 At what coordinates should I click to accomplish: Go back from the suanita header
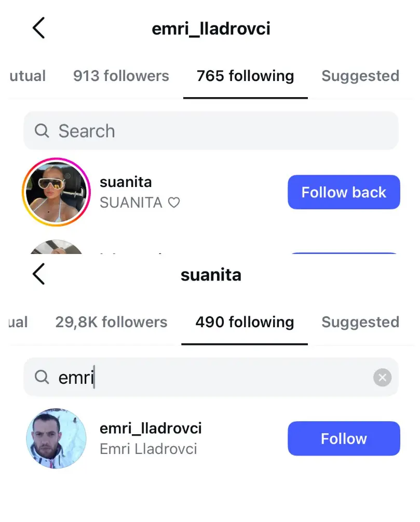[x=39, y=274]
